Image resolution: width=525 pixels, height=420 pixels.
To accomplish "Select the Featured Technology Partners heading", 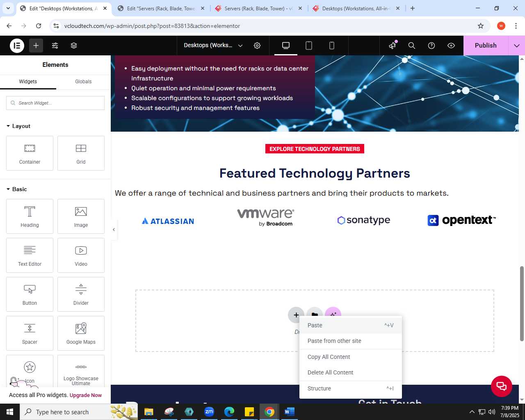I will [x=315, y=173].
